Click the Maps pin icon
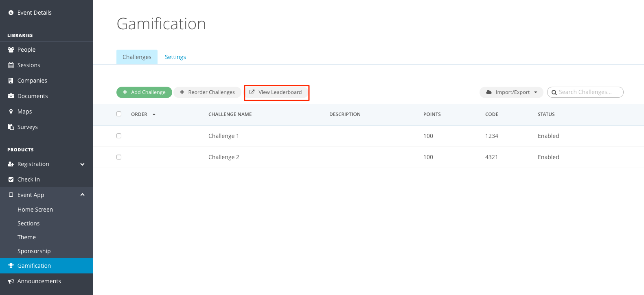 tap(11, 111)
